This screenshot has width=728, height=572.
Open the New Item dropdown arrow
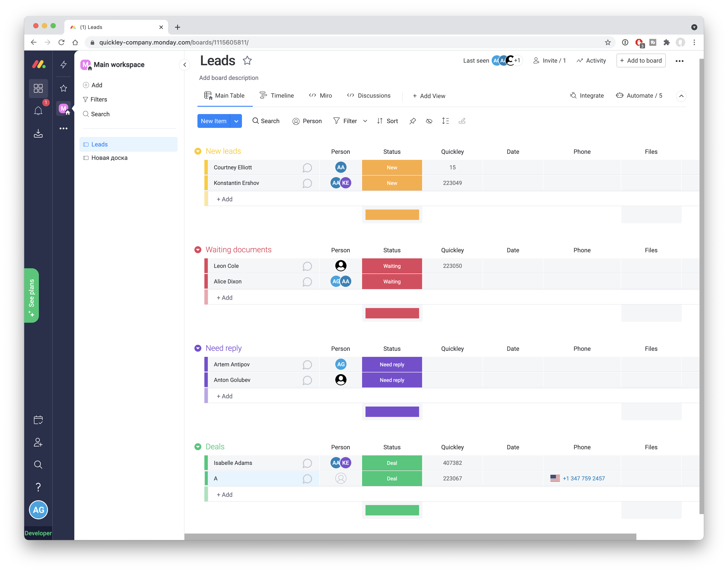236,121
